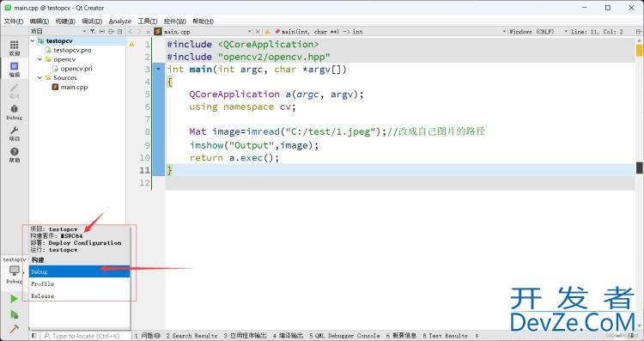The image size is (644, 341).
Task: Select main.cpp in project tree
Action: pyautogui.click(x=75, y=87)
